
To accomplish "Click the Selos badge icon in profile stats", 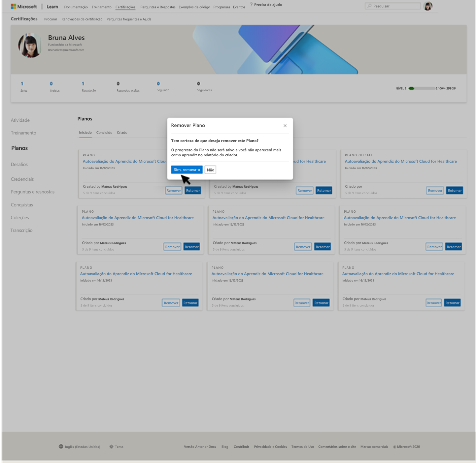I will [x=22, y=83].
